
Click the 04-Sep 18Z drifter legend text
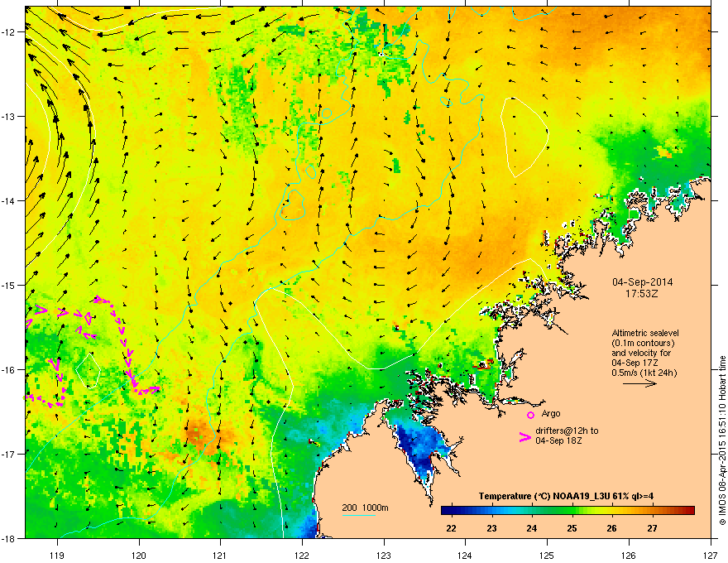(x=558, y=440)
